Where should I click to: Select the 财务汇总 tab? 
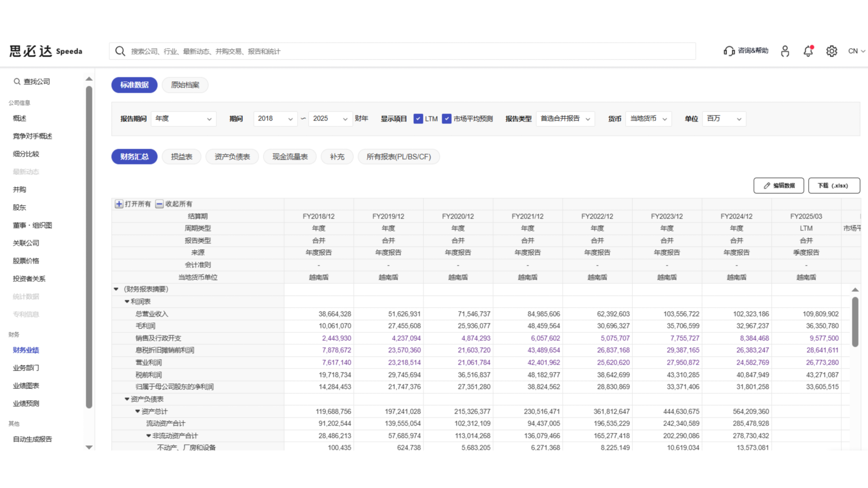click(134, 157)
